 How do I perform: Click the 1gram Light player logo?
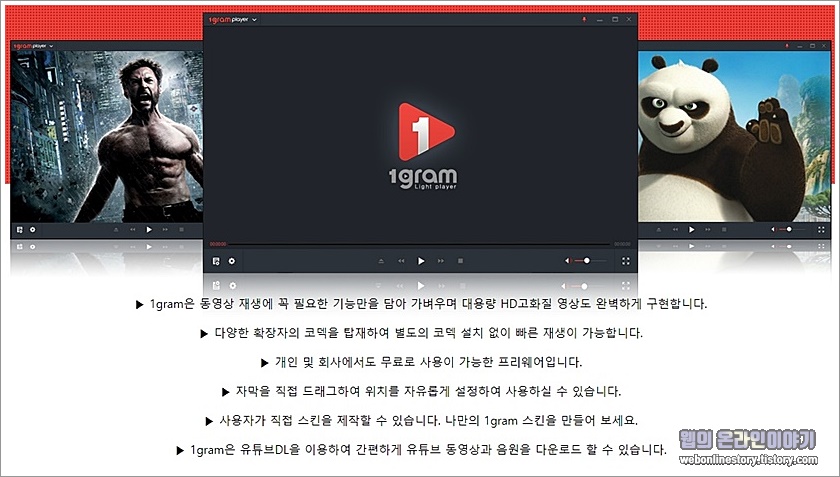423,146
